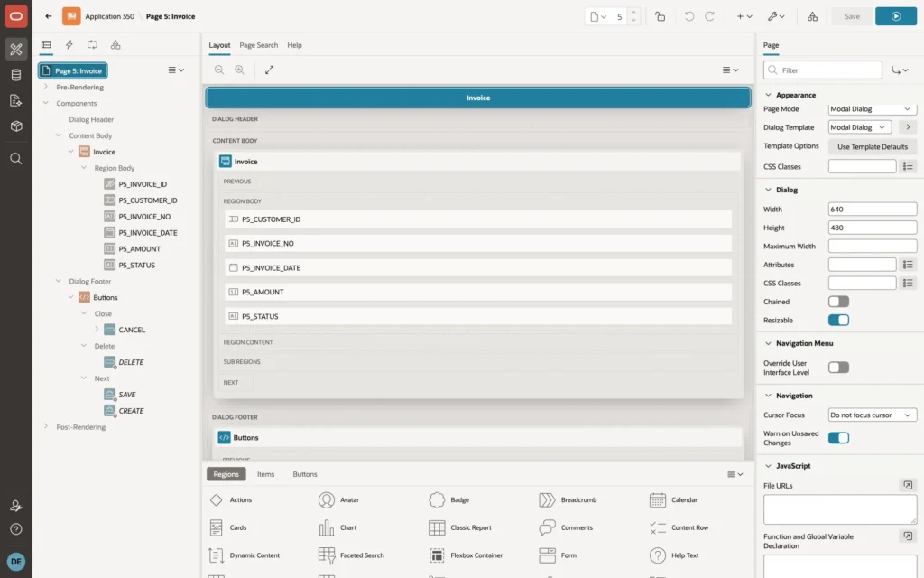Open the Dynamic Actions lightning tab
Image resolution: width=924 pixels, height=578 pixels.
(x=69, y=45)
